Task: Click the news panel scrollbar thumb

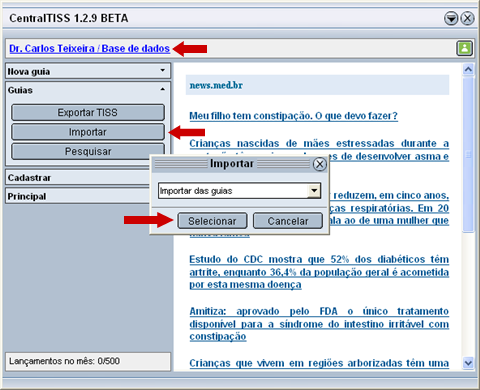Action: [468, 154]
